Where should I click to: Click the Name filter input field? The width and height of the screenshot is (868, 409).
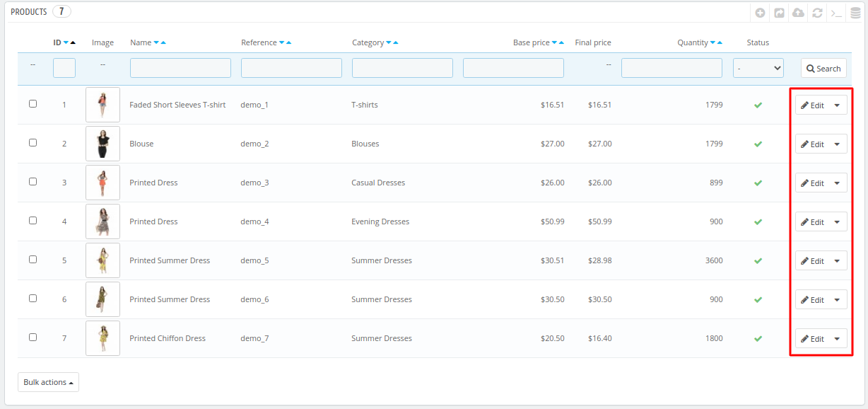click(x=180, y=68)
